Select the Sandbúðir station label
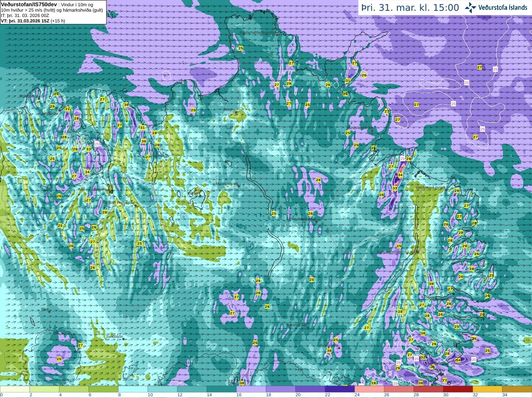 tap(114, 336)
